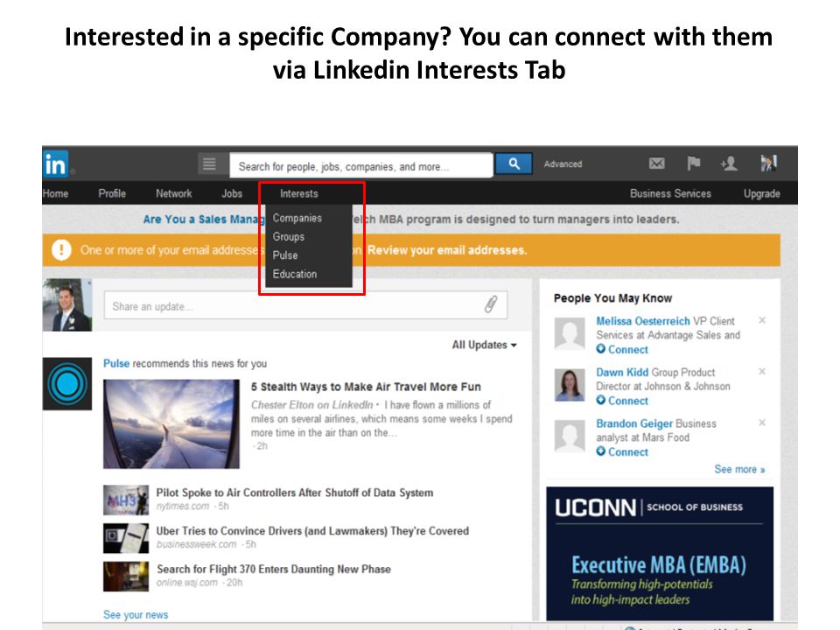840x630 pixels.
Task: Open the Profile menu
Action: [112, 193]
